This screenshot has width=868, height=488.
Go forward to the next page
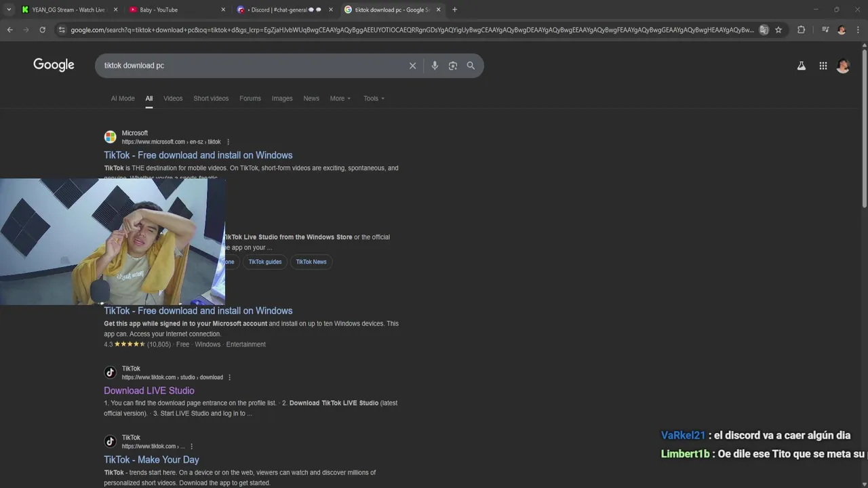pyautogui.click(x=26, y=30)
